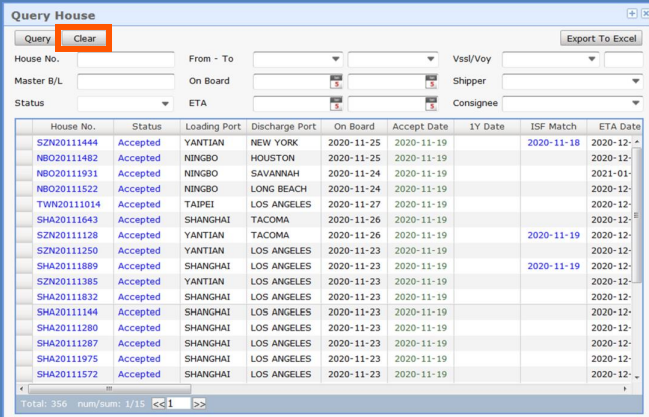The width and height of the screenshot is (649, 417).
Task: Expand the Status dropdown filter
Action: (165, 104)
